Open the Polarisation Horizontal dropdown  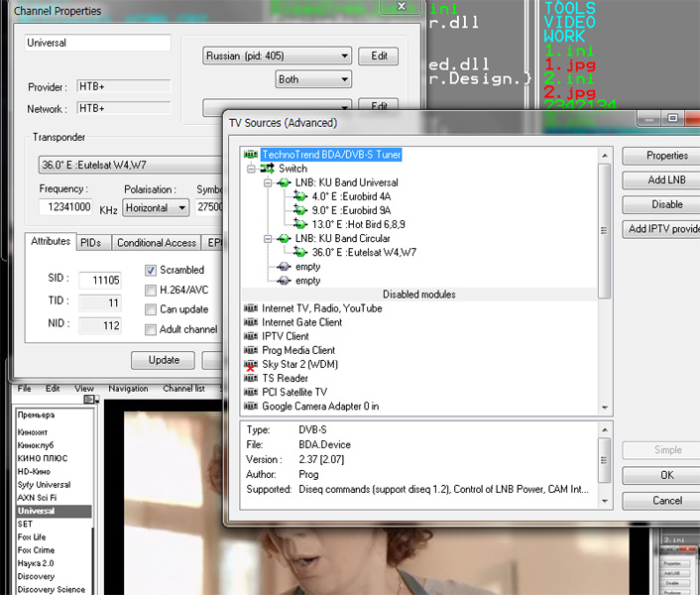156,207
